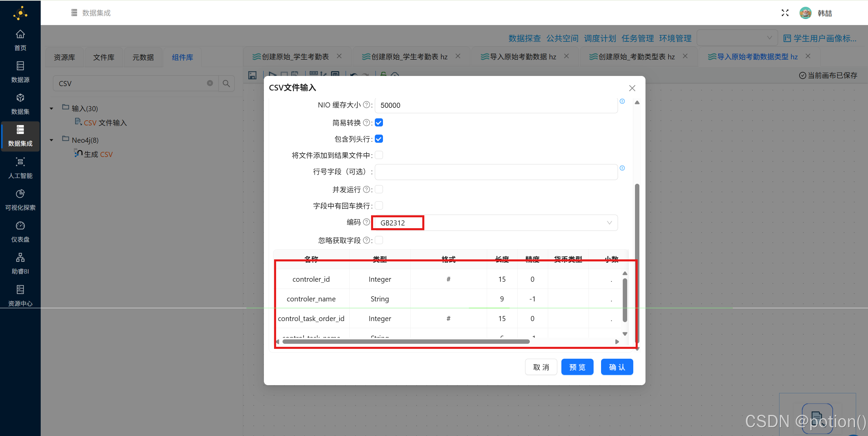868x436 pixels.
Task: Click the help icon next to NIO 缓存大小
Action: pos(366,105)
